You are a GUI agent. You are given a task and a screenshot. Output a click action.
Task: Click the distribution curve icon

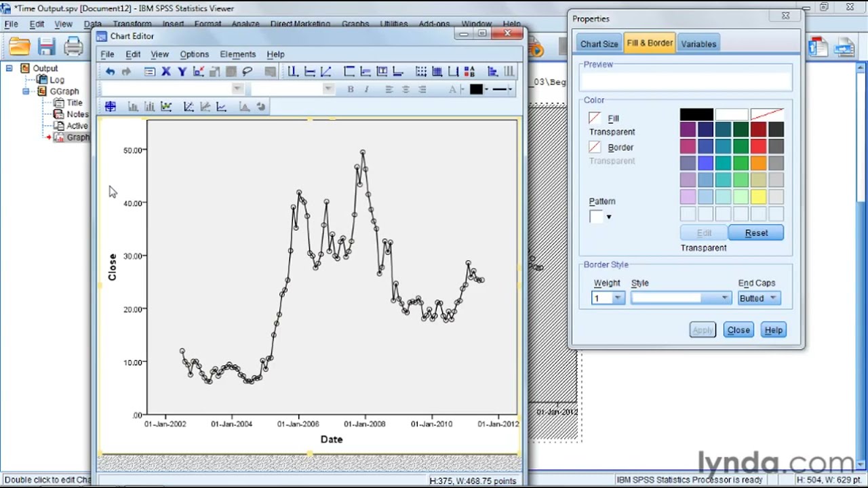click(x=244, y=106)
